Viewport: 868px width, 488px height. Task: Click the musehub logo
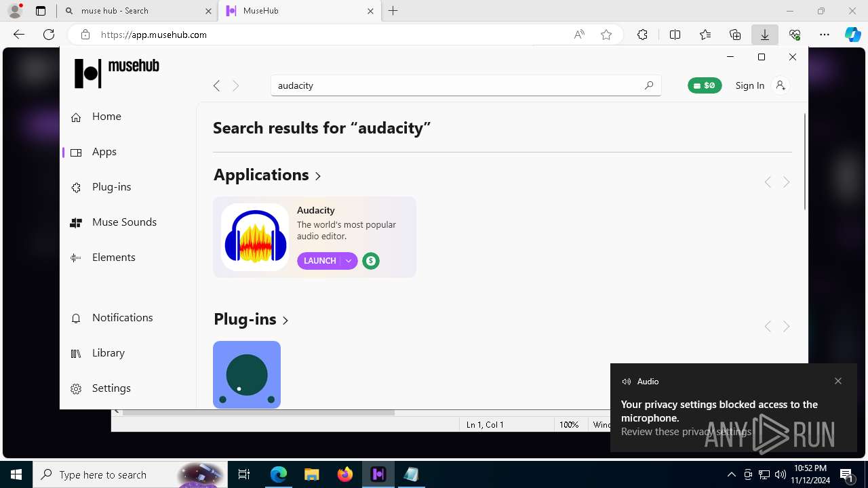click(117, 73)
